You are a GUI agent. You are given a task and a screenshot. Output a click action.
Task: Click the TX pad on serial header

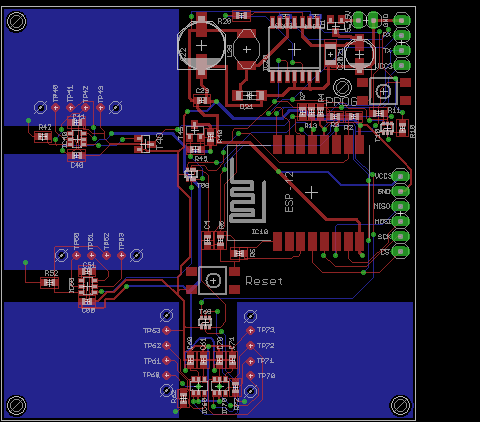pos(402,50)
